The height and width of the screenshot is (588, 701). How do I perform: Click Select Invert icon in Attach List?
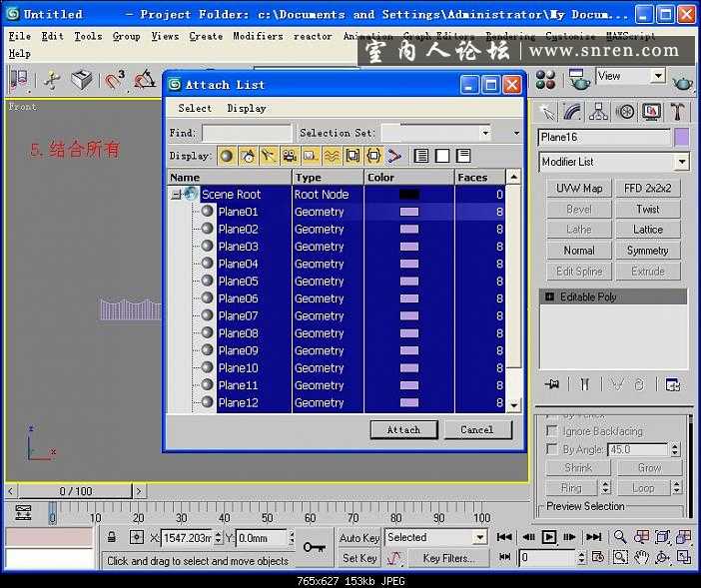point(463,156)
